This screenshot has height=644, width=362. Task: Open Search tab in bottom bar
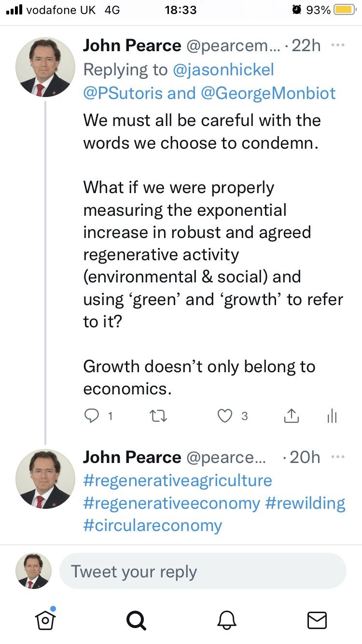tap(136, 620)
